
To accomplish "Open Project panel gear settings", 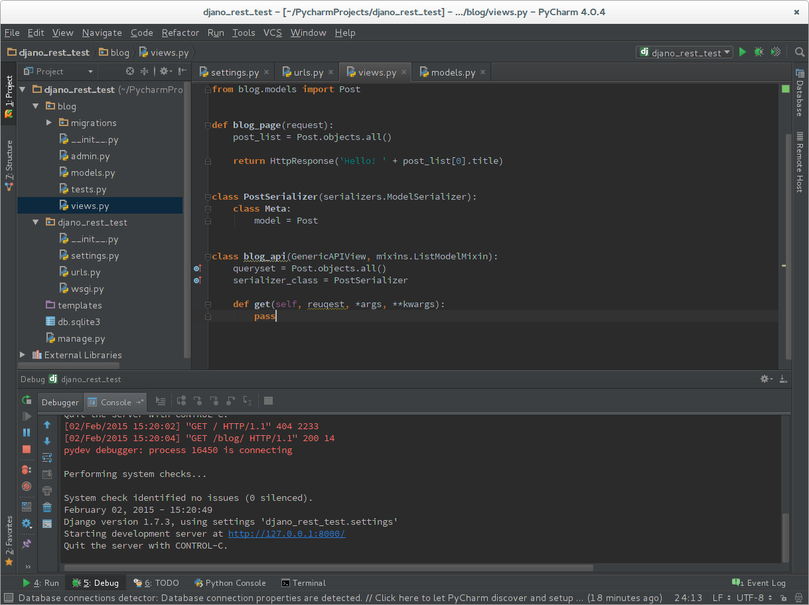I will pos(165,71).
